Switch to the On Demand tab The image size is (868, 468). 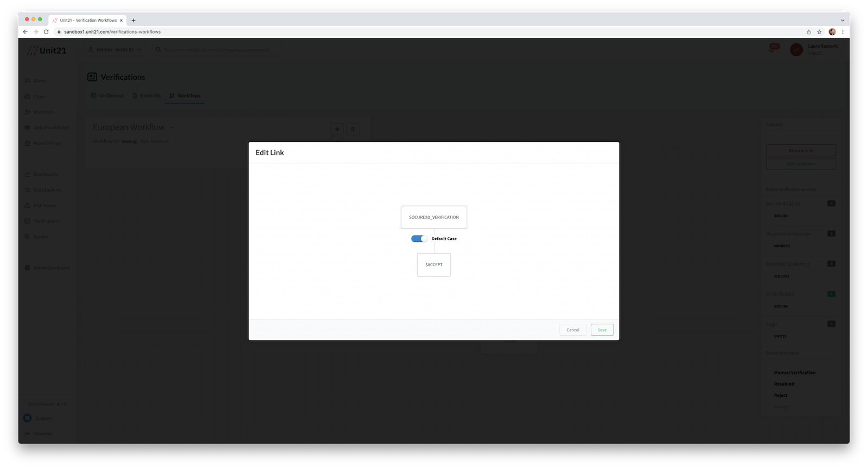[107, 96]
